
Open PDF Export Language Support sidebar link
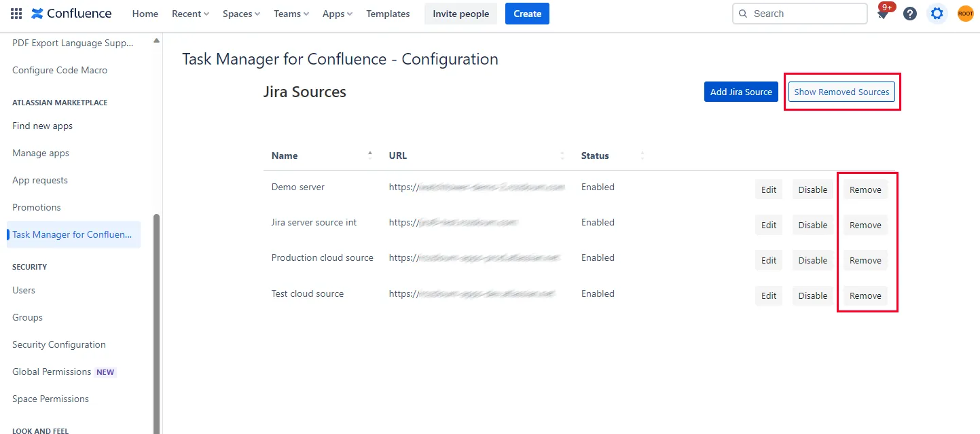(x=73, y=43)
